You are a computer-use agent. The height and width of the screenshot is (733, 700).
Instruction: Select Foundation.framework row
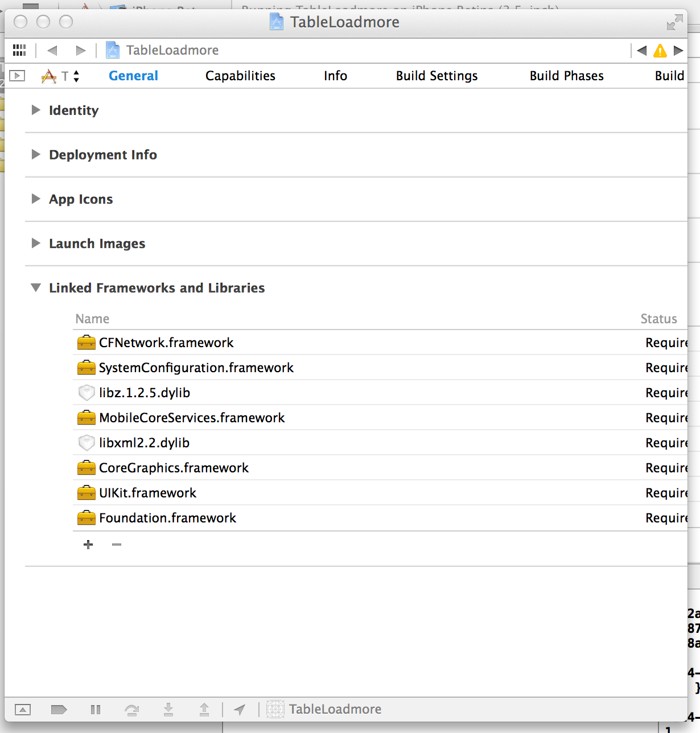click(x=380, y=518)
